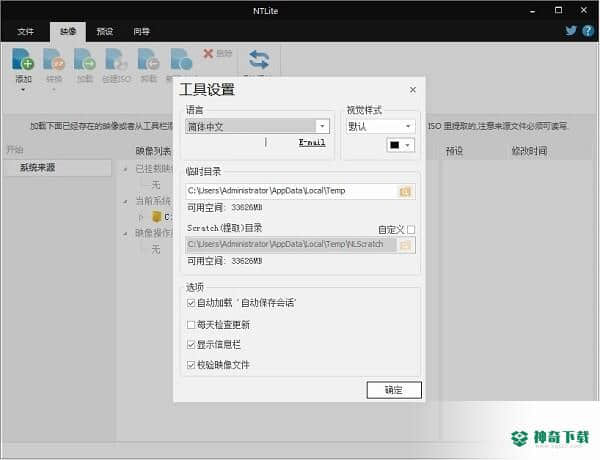Click the 无 entry under 映像操作
Viewport: 600px width, 460px height.
[x=155, y=250]
